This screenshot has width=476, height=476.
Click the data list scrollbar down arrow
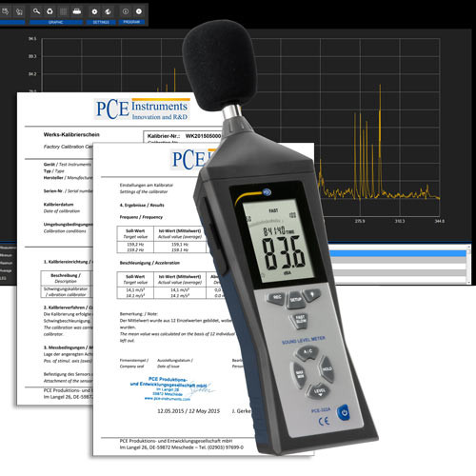tap(468, 282)
